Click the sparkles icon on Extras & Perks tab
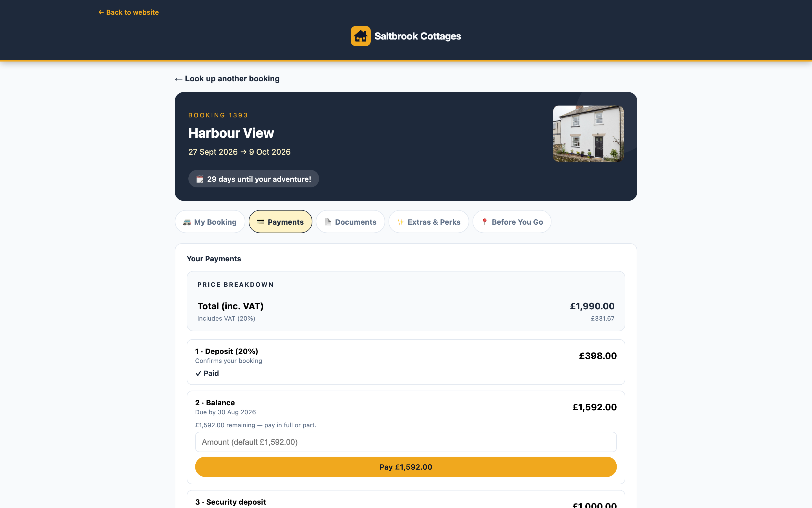812x508 pixels. (x=401, y=222)
